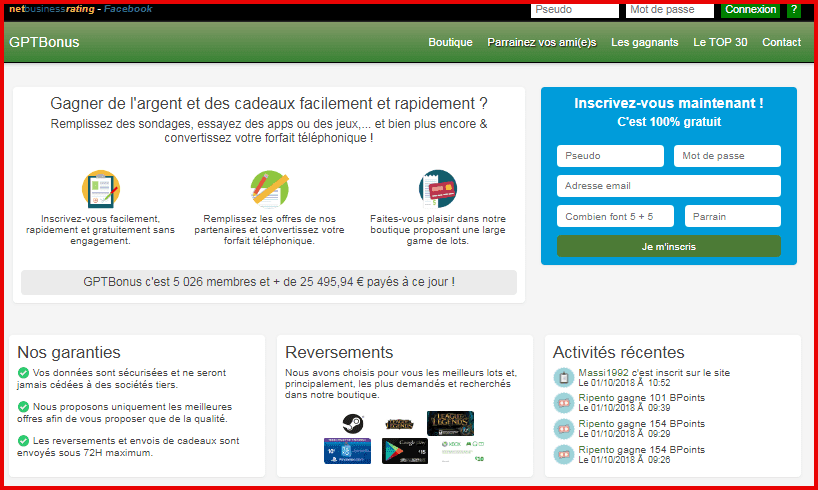Click the Xbox gift card image
818x490 pixels.
(462, 451)
